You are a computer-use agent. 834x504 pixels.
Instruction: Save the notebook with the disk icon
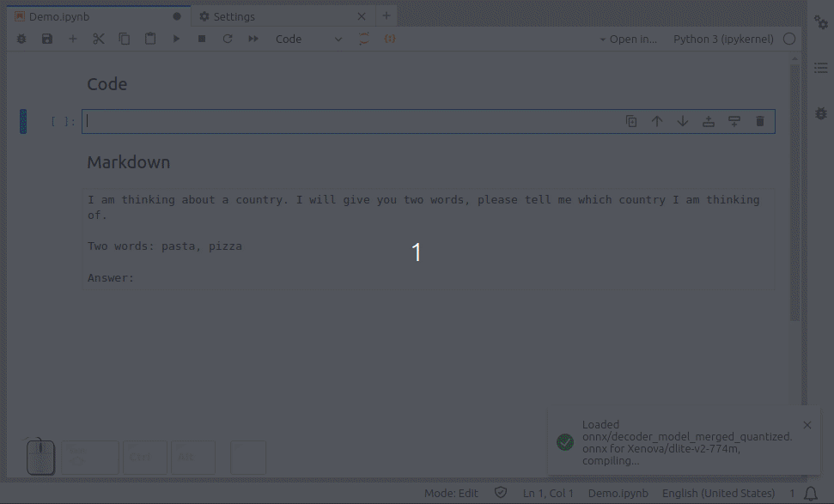[47, 39]
